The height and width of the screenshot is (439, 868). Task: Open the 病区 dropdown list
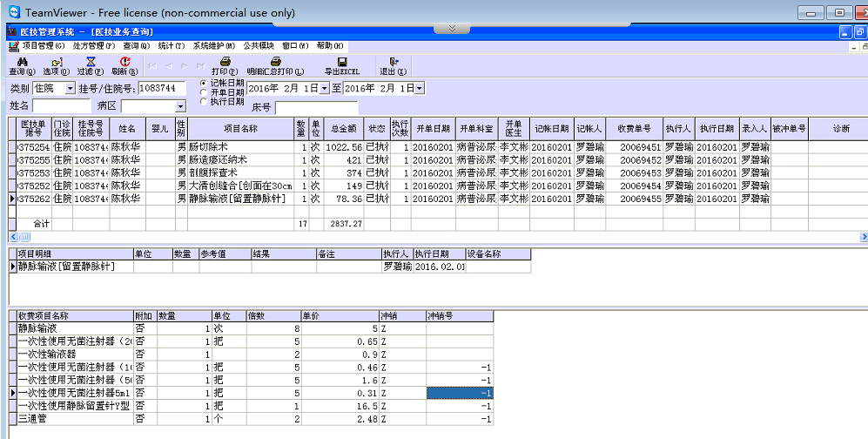pos(180,106)
